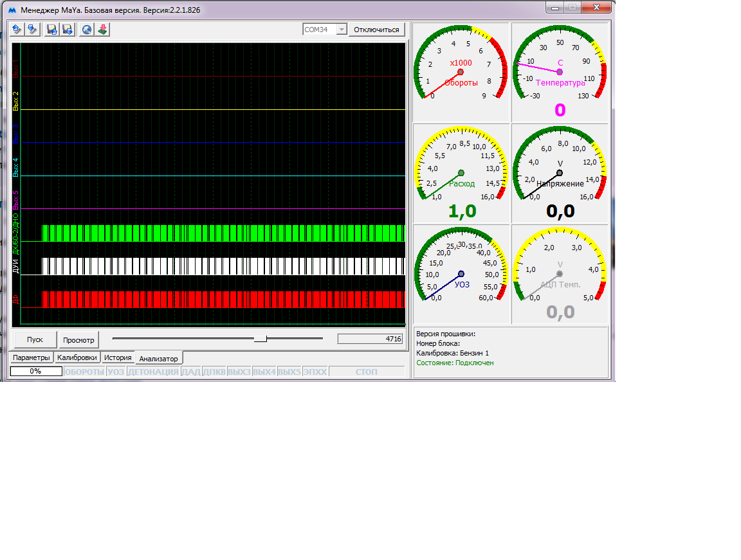The height and width of the screenshot is (560, 741).
Task: Open the Калибровки tab
Action: [77, 357]
